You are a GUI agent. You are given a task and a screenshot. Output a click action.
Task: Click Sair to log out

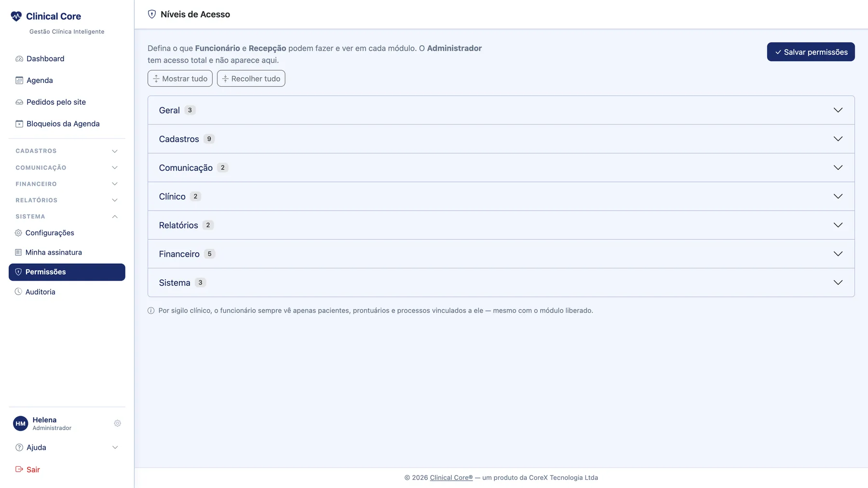tap(67, 469)
